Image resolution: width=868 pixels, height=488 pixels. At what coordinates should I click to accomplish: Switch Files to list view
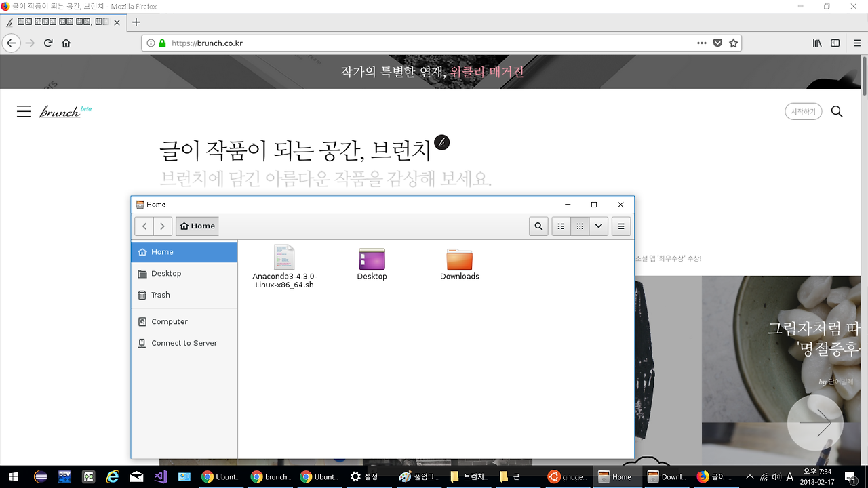pyautogui.click(x=561, y=226)
